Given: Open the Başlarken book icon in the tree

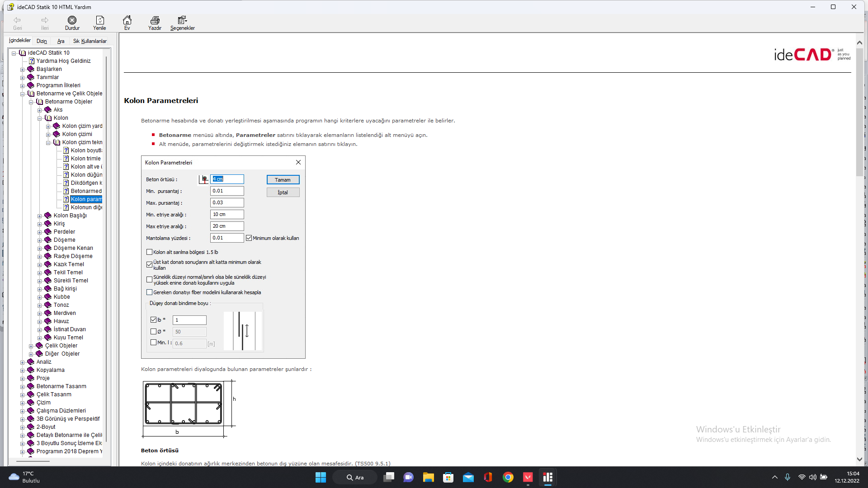Looking at the screenshot, I should point(31,69).
